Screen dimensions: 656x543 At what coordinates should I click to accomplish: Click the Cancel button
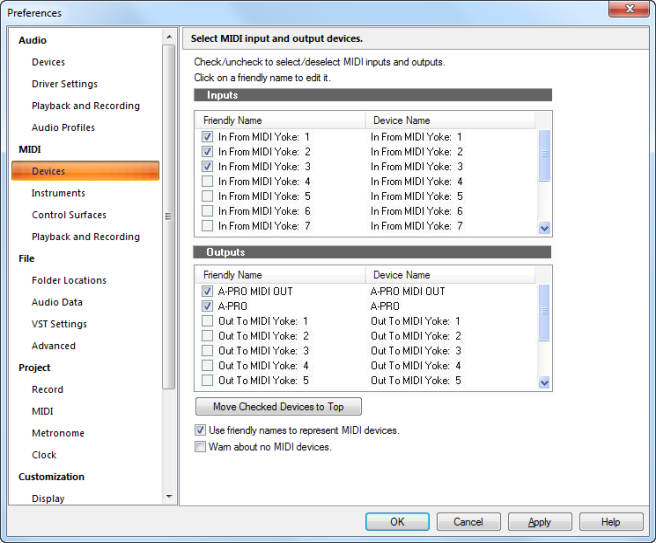469,522
